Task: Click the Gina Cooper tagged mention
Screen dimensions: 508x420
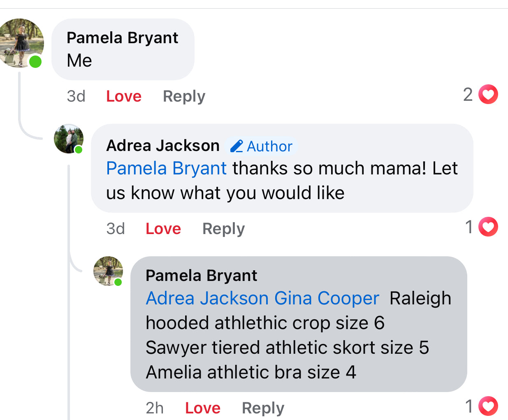Action: coord(327,298)
